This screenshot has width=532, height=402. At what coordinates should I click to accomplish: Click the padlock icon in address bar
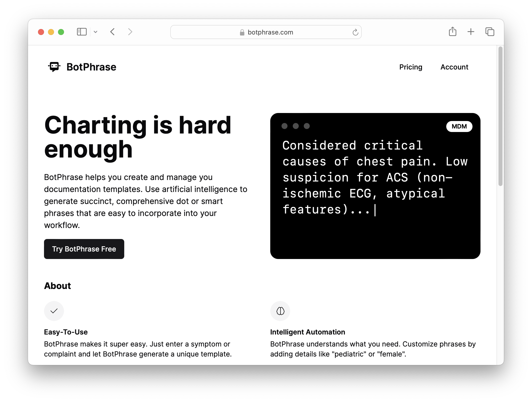click(242, 32)
